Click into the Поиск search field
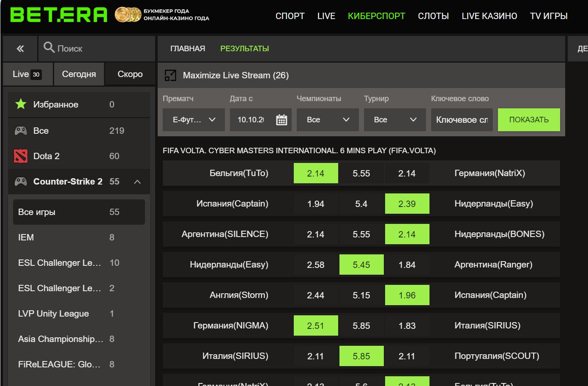The image size is (588, 386). 97,49
